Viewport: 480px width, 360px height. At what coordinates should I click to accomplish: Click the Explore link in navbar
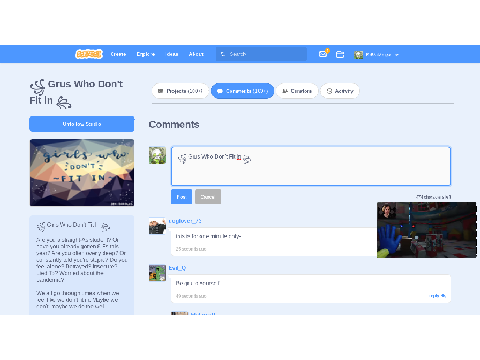point(146,54)
